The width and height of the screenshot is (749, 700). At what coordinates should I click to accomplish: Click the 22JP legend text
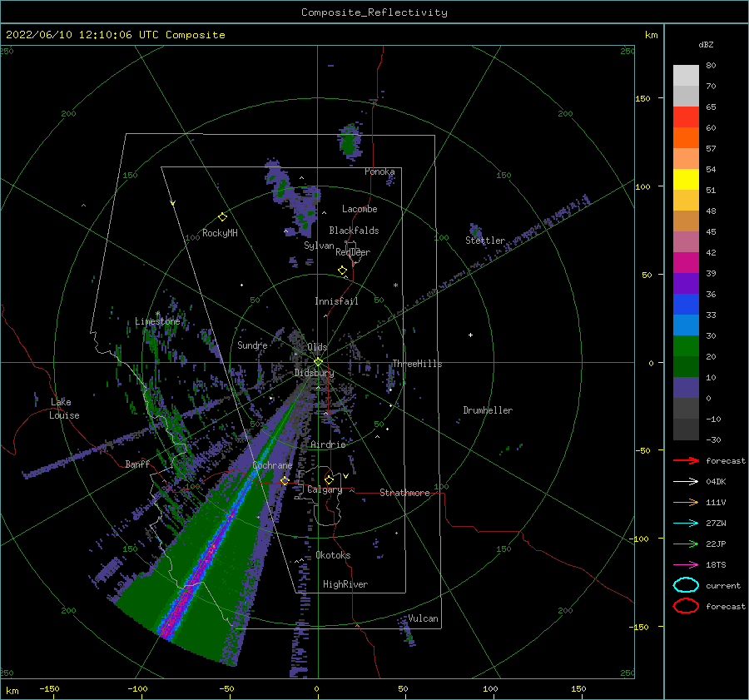716,544
